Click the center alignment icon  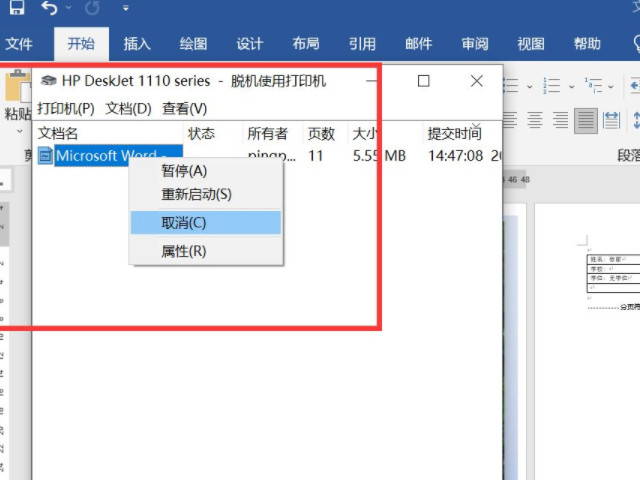(534, 120)
